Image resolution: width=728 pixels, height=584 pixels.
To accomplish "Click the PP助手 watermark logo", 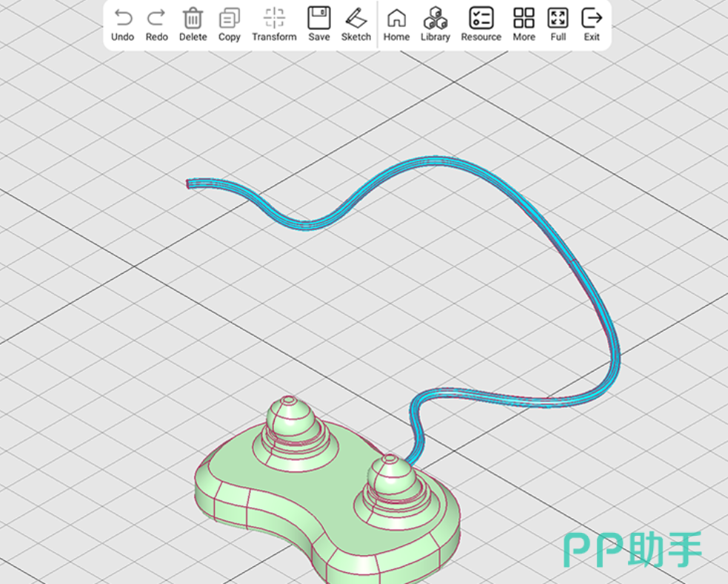I will (x=632, y=548).
